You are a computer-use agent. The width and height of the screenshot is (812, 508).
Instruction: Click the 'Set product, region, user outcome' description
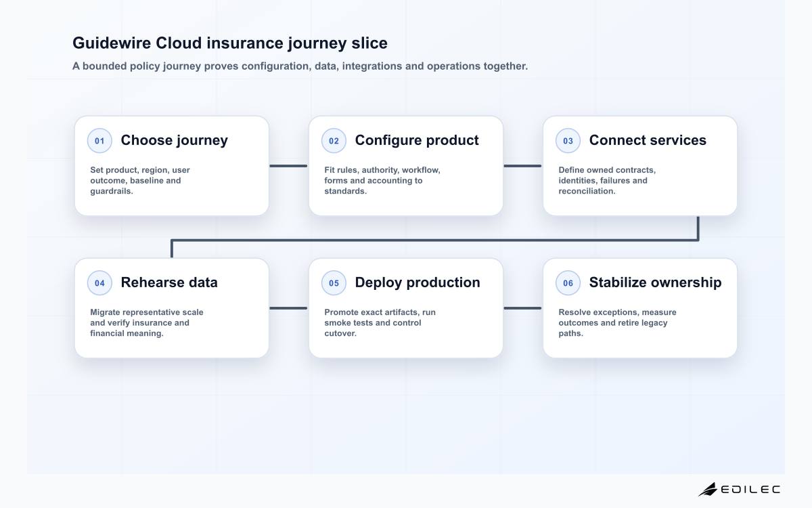(x=140, y=181)
